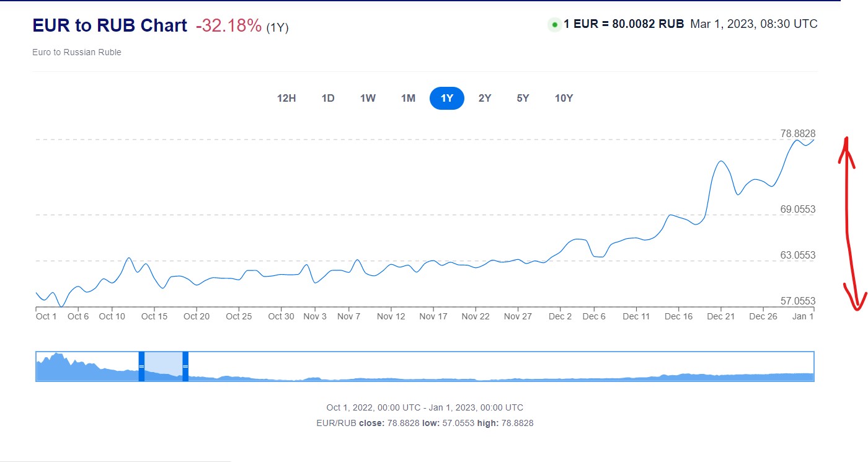The width and height of the screenshot is (868, 462).
Task: Click the Dec 21 date label
Action: (x=721, y=316)
